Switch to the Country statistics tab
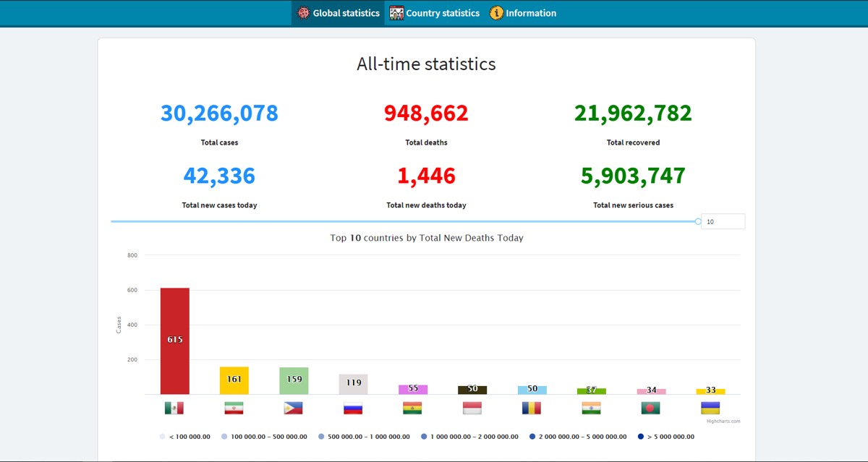 coord(435,13)
